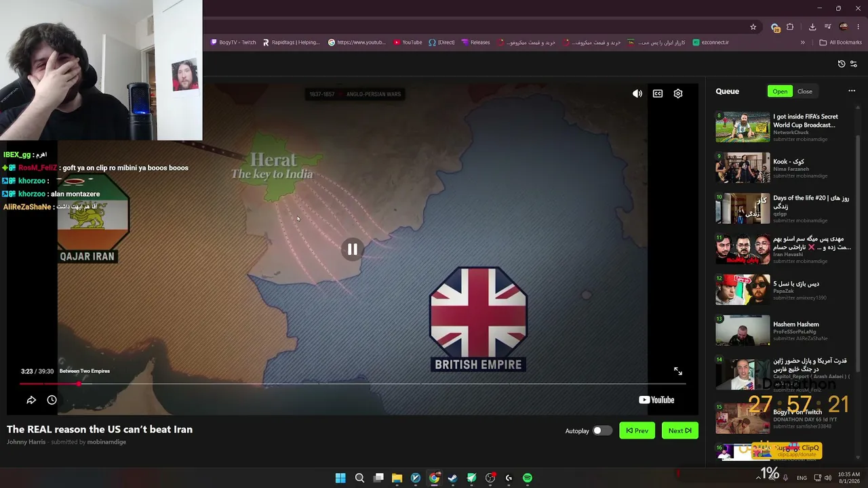Bookmark this page with the star icon
This screenshot has height=488, width=868.
753,27
